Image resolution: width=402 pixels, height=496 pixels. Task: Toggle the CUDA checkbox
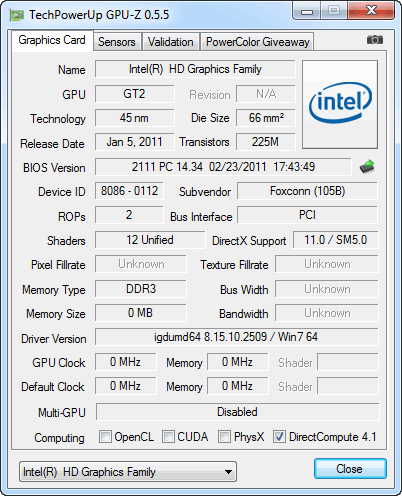pos(168,436)
